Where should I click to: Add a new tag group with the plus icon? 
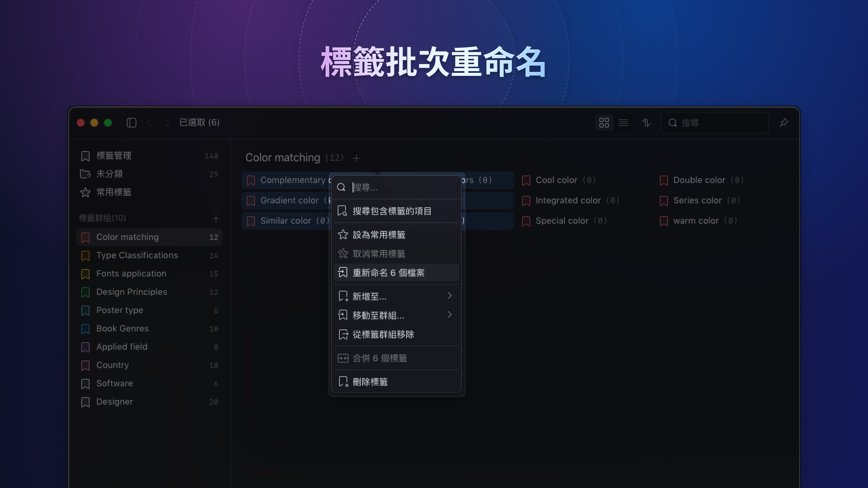coord(216,219)
